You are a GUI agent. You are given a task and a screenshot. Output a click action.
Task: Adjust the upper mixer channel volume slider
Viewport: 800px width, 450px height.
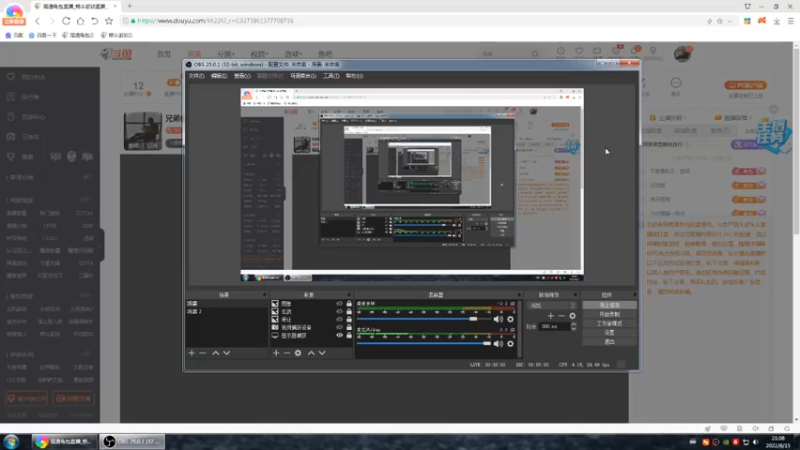pos(423,319)
